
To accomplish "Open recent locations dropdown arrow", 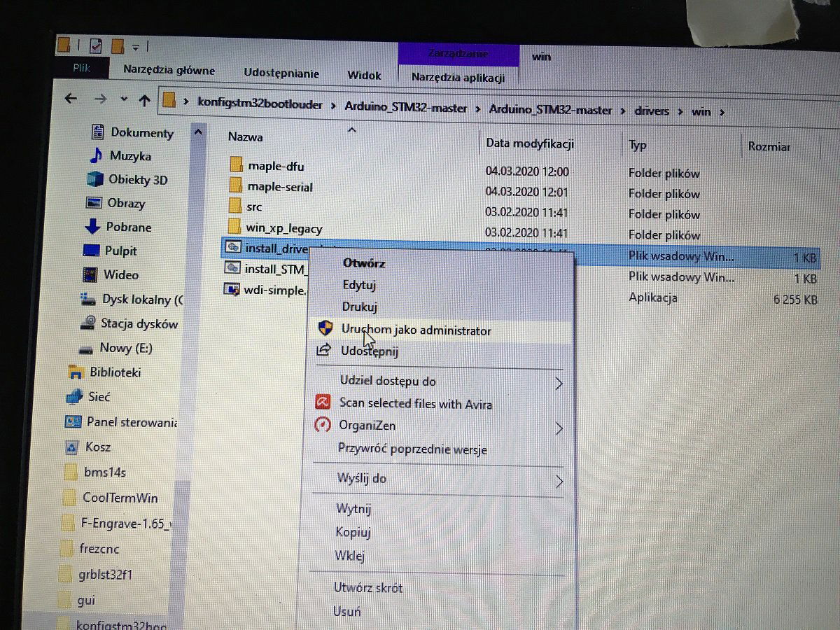I will (x=123, y=100).
